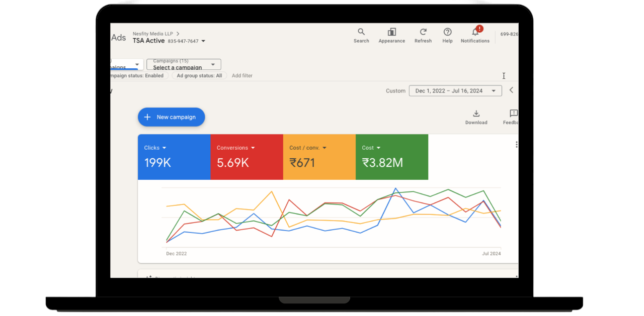Go to the previous date period arrow
The height and width of the screenshot is (316, 644).
pos(511,90)
